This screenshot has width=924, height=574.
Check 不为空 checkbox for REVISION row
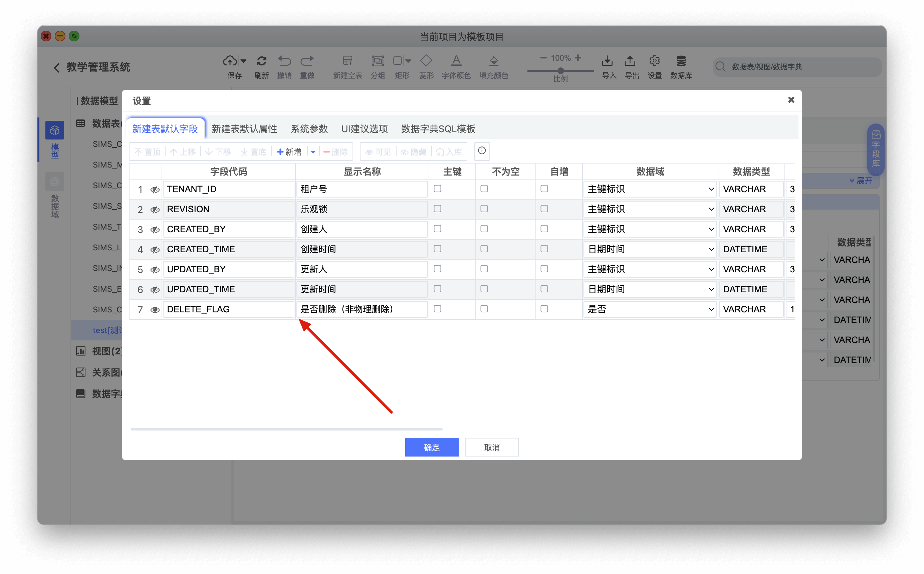pyautogui.click(x=484, y=209)
